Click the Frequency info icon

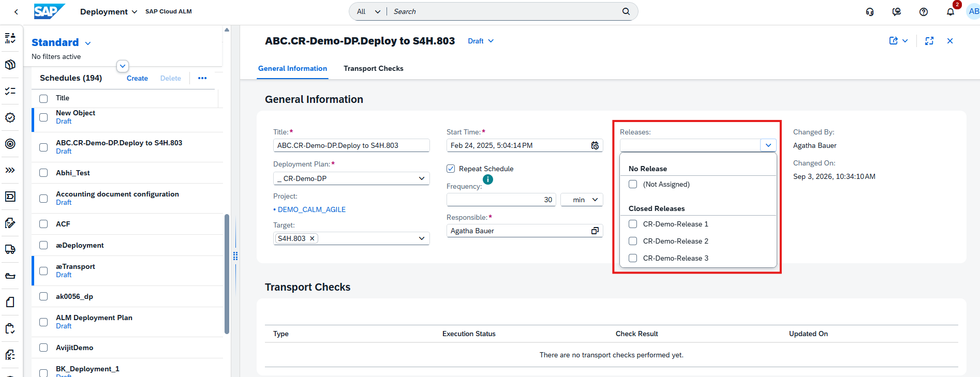[488, 179]
